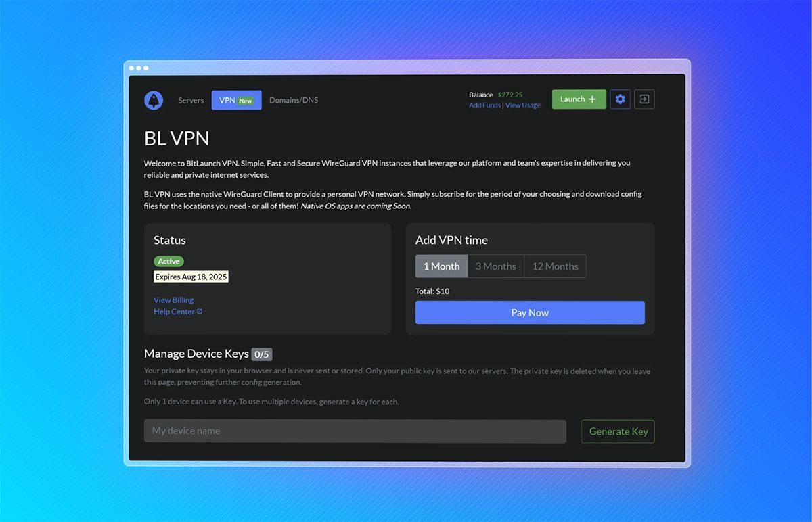Focus the My device name field

[355, 431]
